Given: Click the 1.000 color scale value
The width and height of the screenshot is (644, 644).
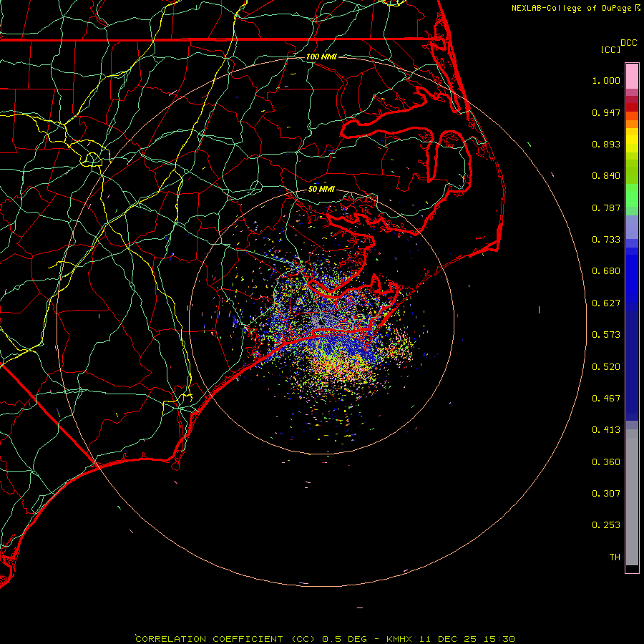Looking at the screenshot, I should click(x=606, y=80).
